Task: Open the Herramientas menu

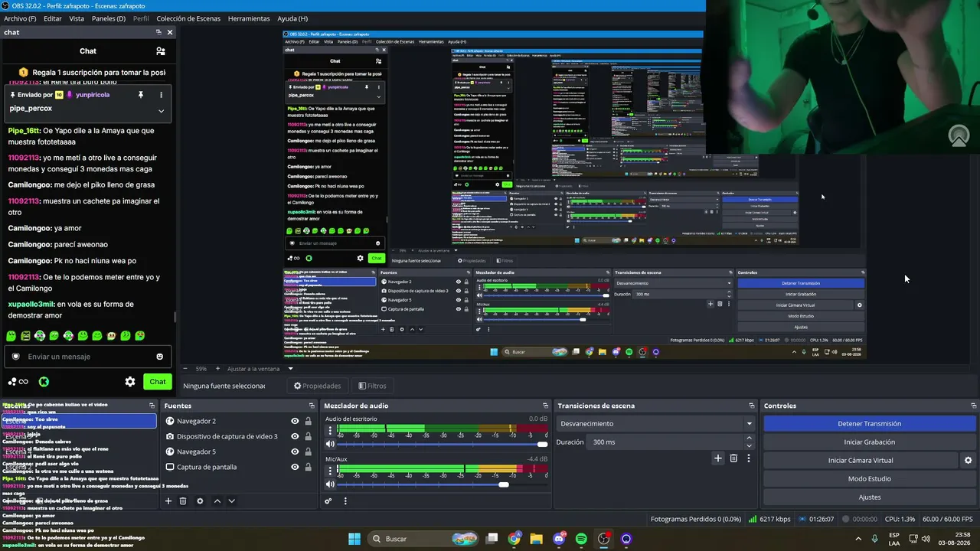Action: [x=249, y=18]
